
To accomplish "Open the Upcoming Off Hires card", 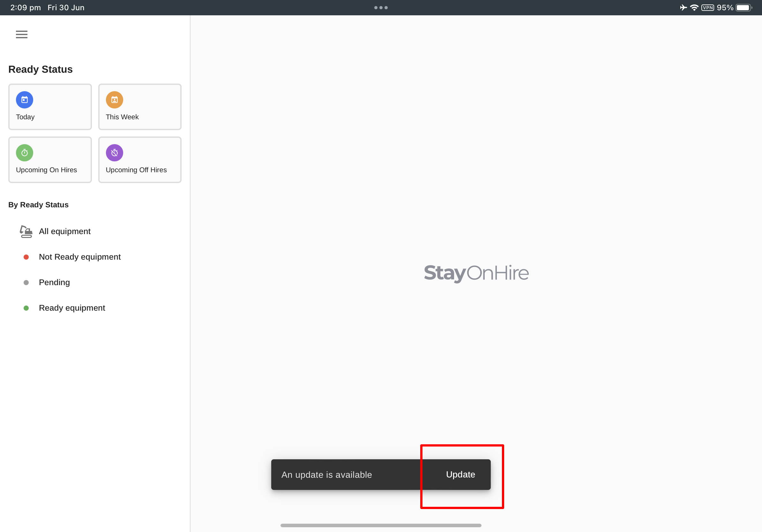I will (x=140, y=160).
